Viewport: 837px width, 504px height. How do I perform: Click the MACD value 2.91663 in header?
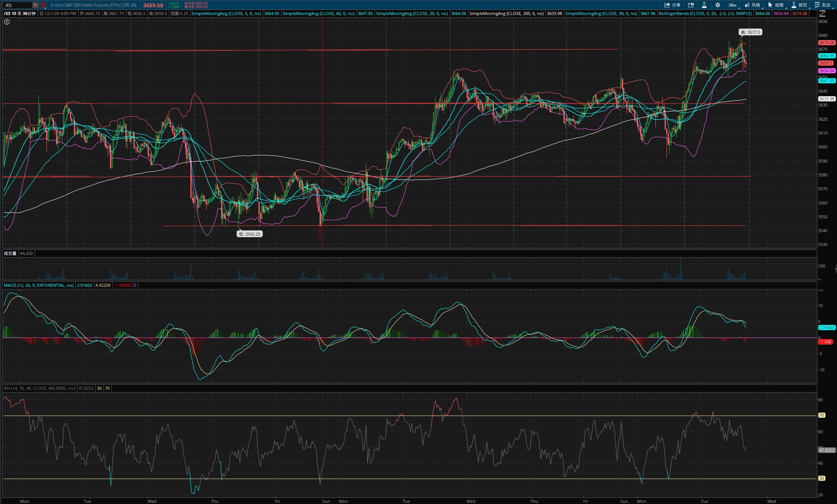(85, 285)
